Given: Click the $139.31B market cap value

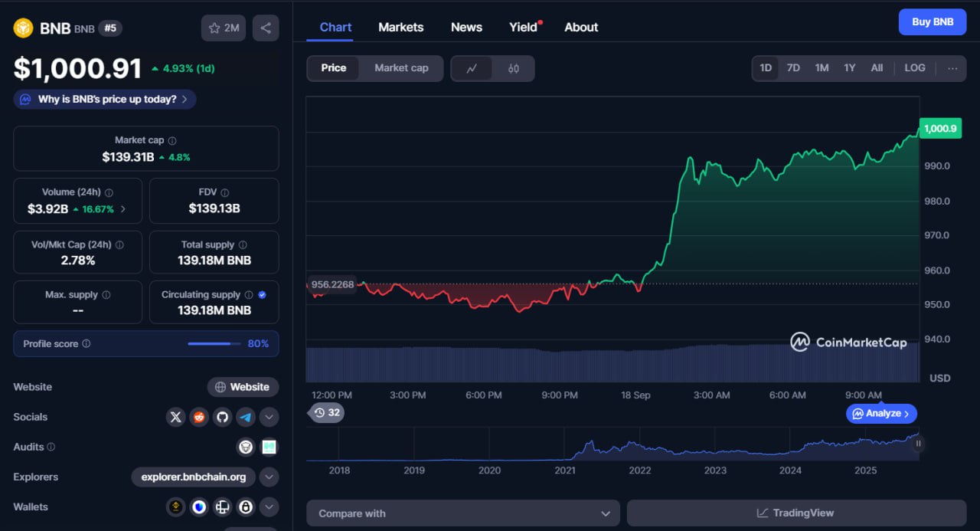Looking at the screenshot, I should [128, 157].
